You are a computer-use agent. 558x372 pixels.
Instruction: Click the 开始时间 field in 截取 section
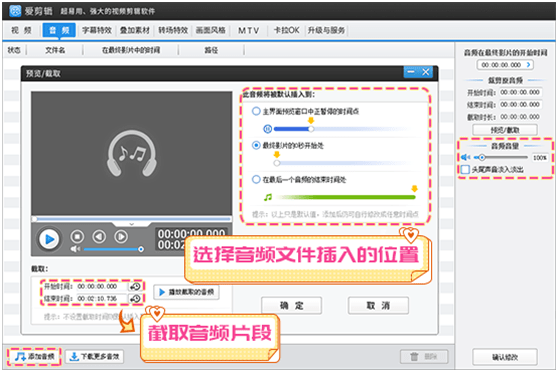102,287
